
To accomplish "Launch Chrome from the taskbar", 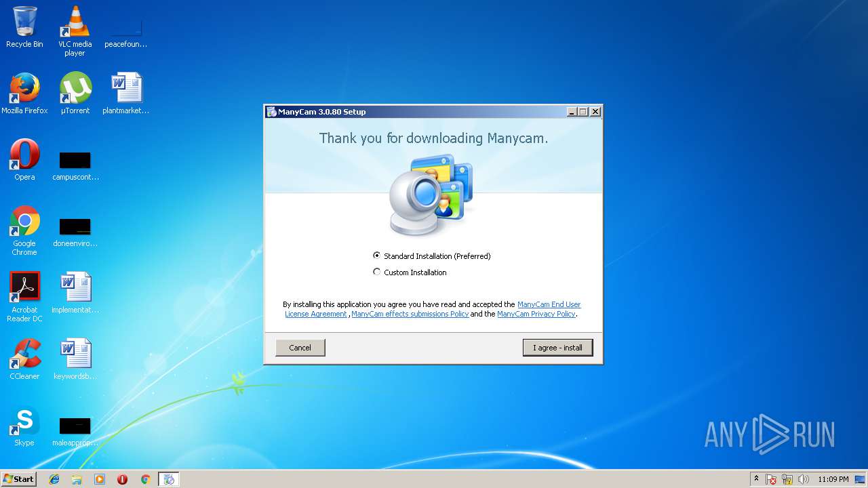I will click(145, 479).
